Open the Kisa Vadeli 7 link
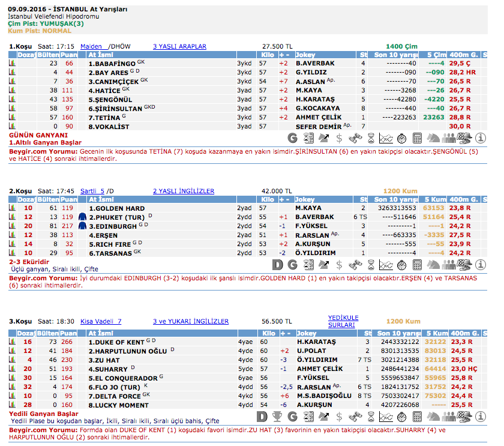The width and height of the screenshot is (504, 446). [x=101, y=321]
